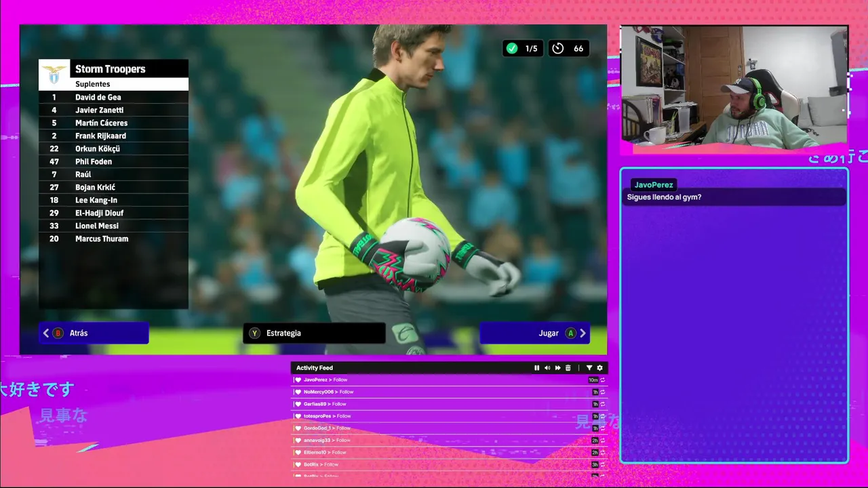Click the JavoPerez > Follow entry text
868x488 pixels.
tap(325, 380)
